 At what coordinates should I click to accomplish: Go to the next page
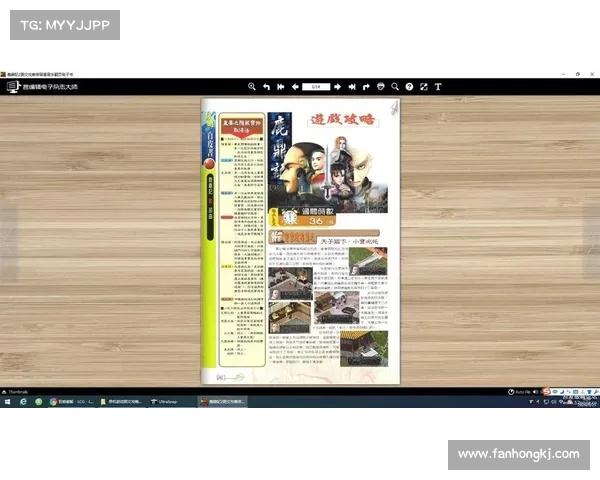pyautogui.click(x=338, y=87)
